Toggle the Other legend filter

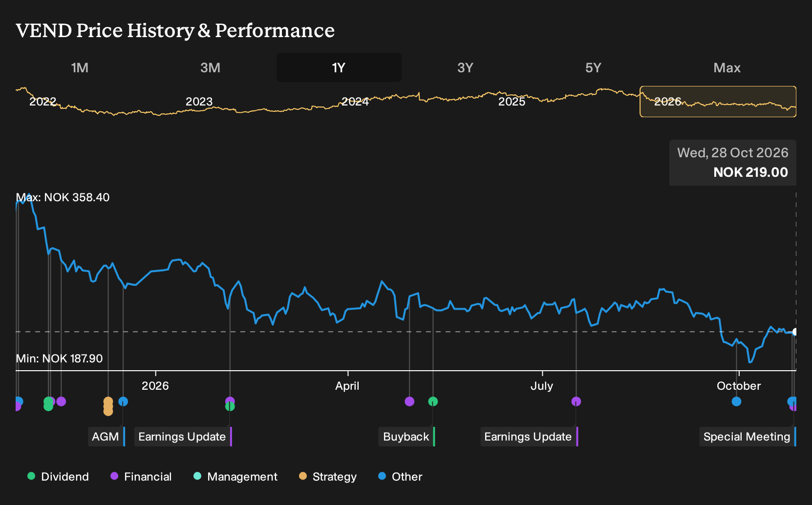(x=400, y=477)
